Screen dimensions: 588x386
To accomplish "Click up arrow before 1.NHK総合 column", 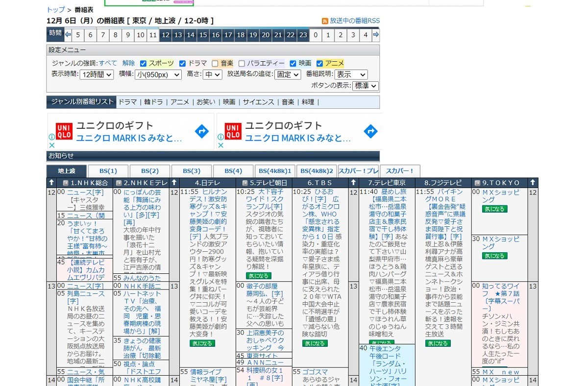I will click(51, 183).
